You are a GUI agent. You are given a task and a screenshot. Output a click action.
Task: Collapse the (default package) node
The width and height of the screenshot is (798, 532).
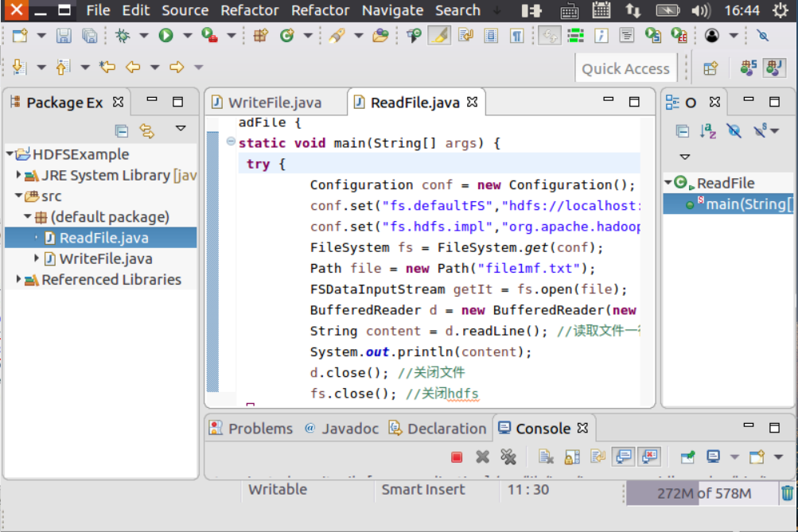tap(28, 216)
